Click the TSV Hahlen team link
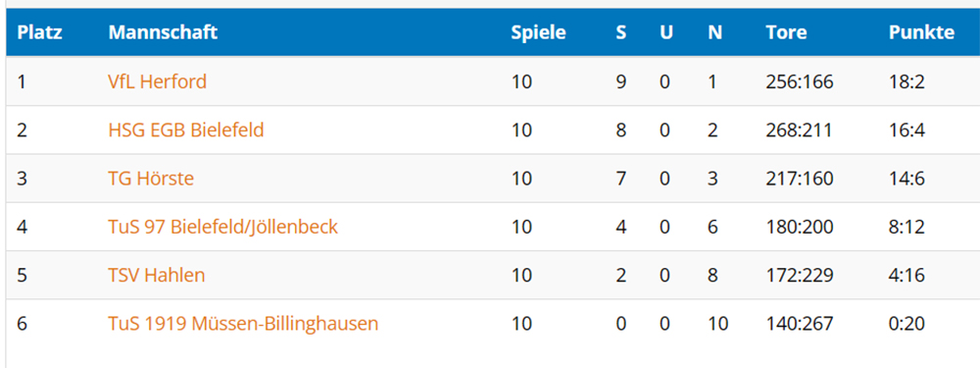 (x=156, y=276)
